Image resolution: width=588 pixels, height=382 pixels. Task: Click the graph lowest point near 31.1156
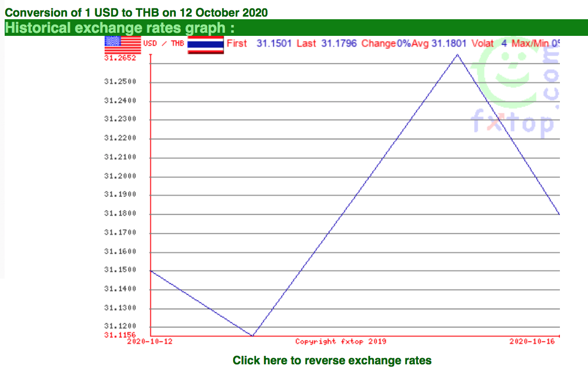pyautogui.click(x=253, y=336)
